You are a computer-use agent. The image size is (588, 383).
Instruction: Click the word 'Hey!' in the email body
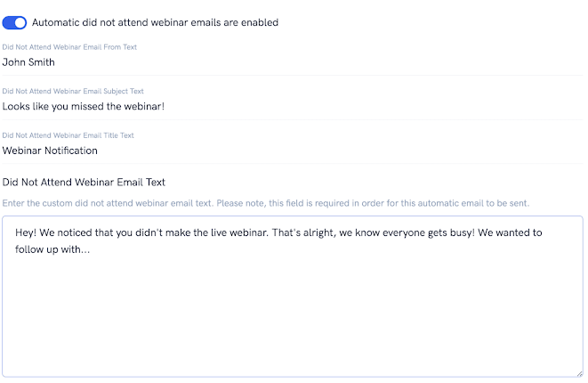pos(26,232)
